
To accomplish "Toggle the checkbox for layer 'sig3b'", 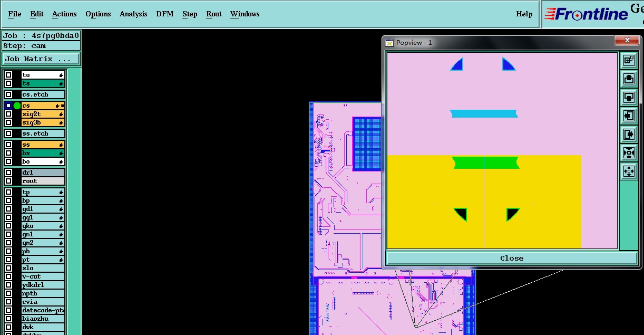I will click(x=8, y=122).
